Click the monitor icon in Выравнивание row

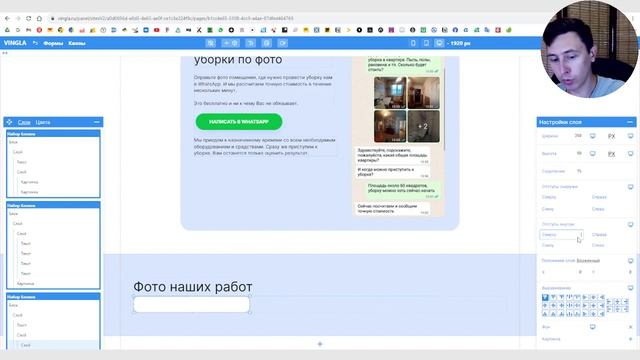tap(631, 288)
